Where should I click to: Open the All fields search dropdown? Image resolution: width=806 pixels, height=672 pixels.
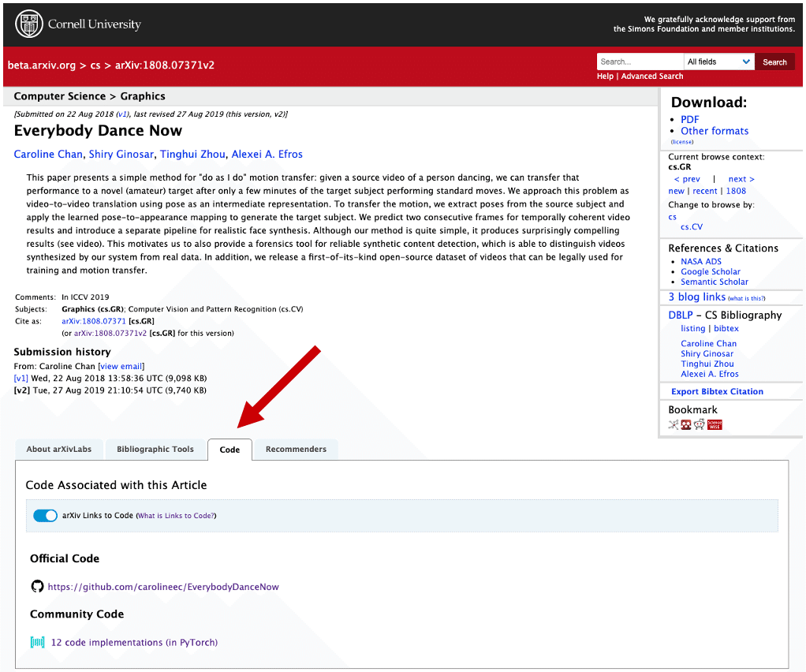click(x=719, y=61)
